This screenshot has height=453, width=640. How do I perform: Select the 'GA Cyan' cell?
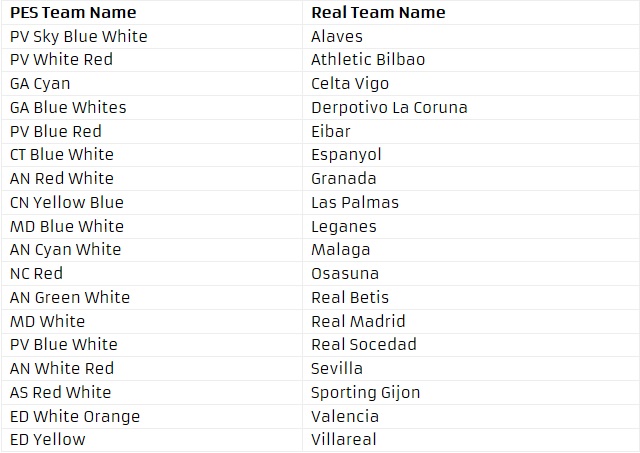click(40, 84)
